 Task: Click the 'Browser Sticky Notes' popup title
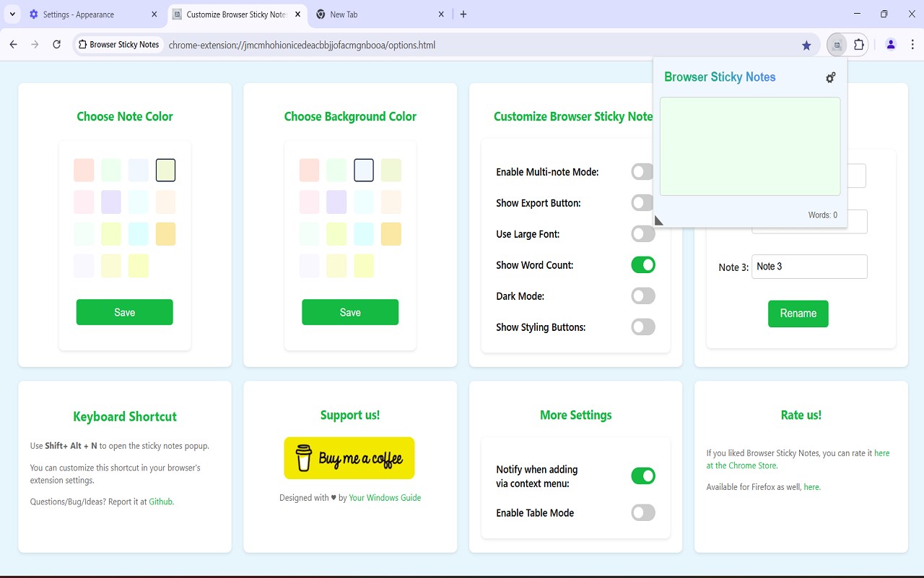pyautogui.click(x=720, y=77)
